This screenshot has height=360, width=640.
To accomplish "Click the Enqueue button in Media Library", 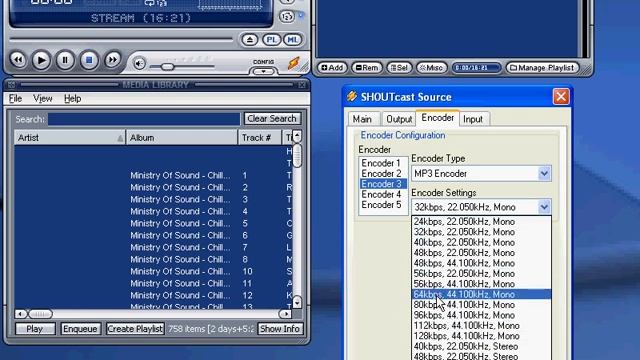I will pyautogui.click(x=80, y=329).
